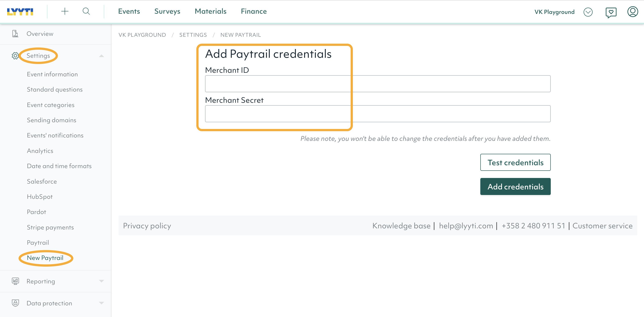Click the Reporting chart icon
The width and height of the screenshot is (644, 317).
15,281
